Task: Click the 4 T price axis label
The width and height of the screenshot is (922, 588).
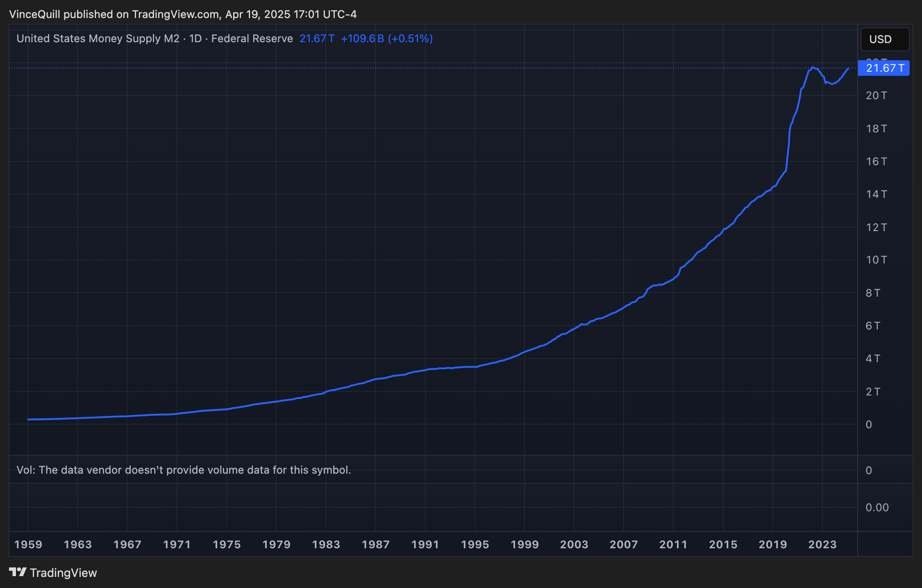Action: pos(873,359)
